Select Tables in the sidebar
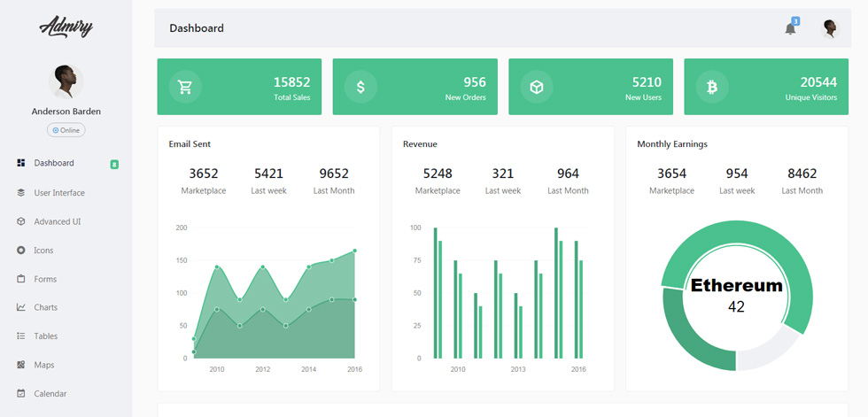The height and width of the screenshot is (417, 868). click(45, 336)
